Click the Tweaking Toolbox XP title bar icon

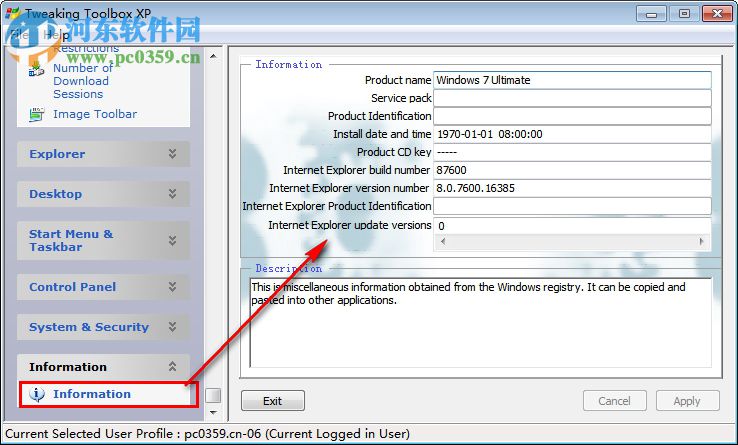[x=13, y=13]
